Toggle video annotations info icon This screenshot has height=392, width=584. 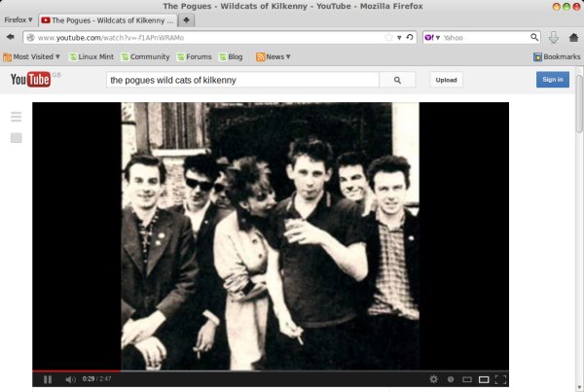click(451, 379)
